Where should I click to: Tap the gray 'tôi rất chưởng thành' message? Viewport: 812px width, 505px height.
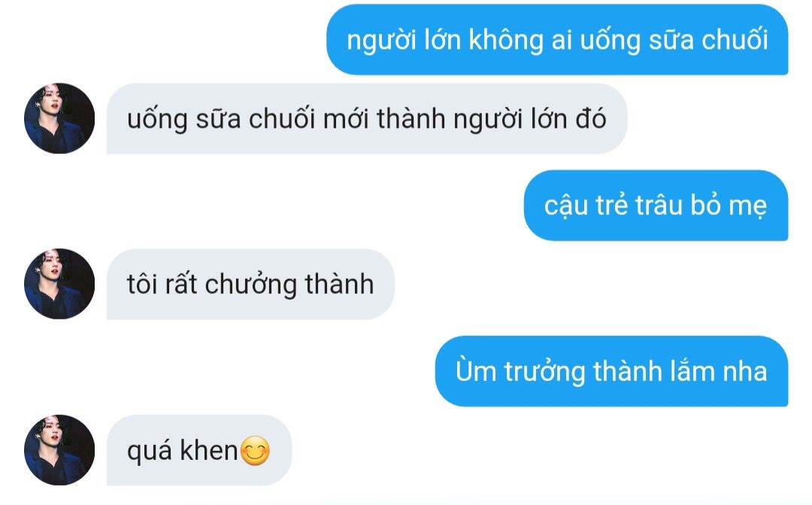pyautogui.click(x=250, y=284)
